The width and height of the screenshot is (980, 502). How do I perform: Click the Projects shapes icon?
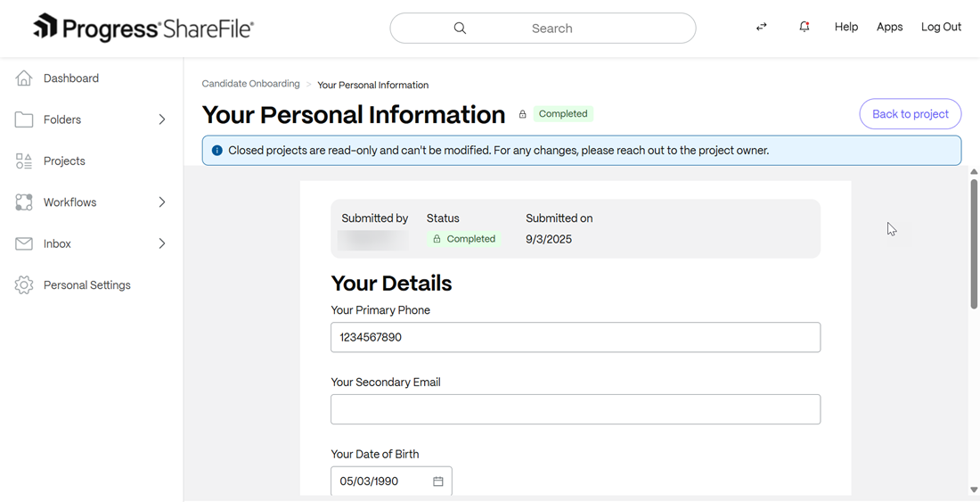[x=24, y=160]
